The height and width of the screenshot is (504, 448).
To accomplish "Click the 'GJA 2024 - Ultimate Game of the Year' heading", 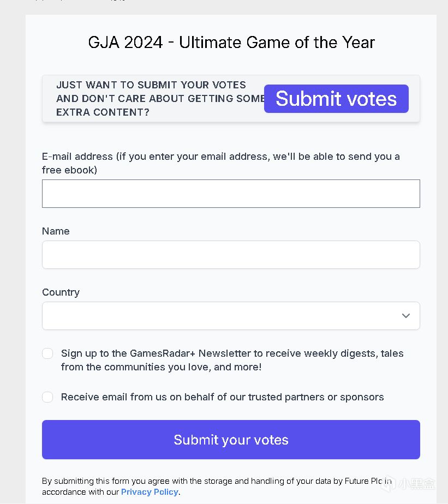I will pyautogui.click(x=231, y=43).
